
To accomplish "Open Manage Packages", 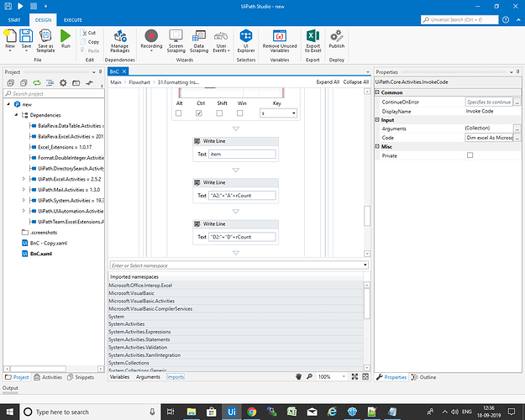I will tap(120, 41).
